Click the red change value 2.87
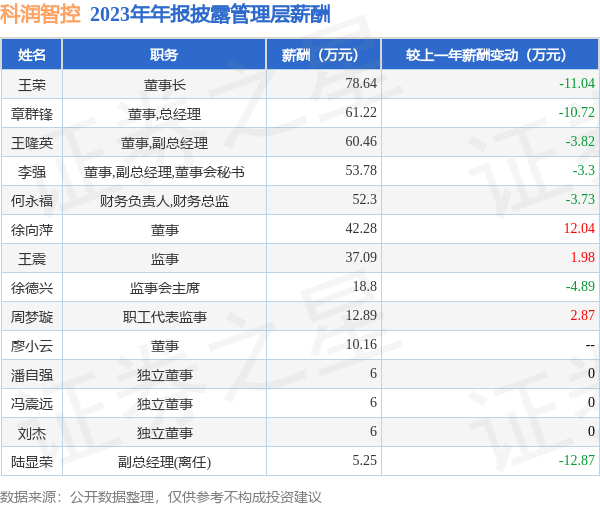600x506 pixels. click(x=582, y=316)
